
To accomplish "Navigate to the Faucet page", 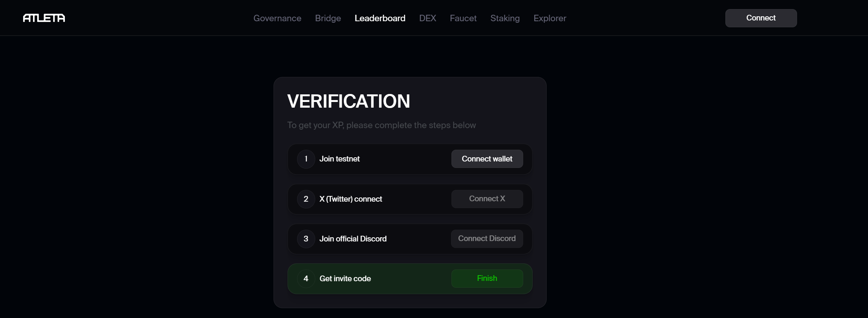I will click(463, 18).
